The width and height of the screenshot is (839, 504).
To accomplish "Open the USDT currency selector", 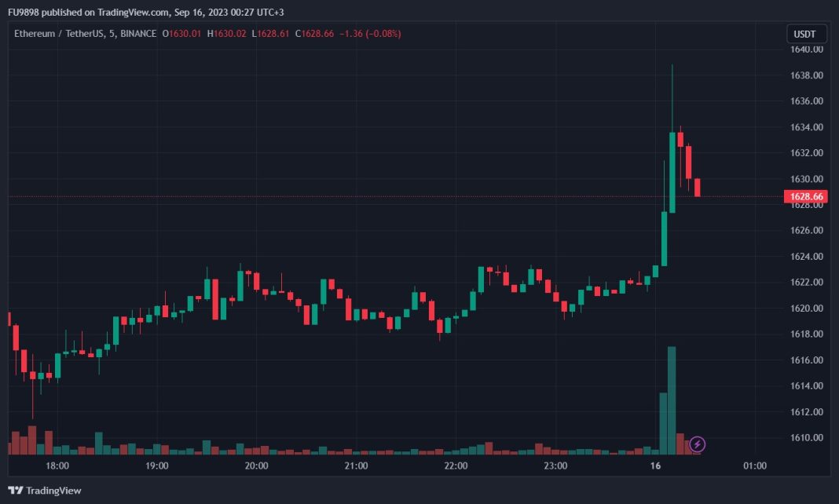I will click(806, 34).
